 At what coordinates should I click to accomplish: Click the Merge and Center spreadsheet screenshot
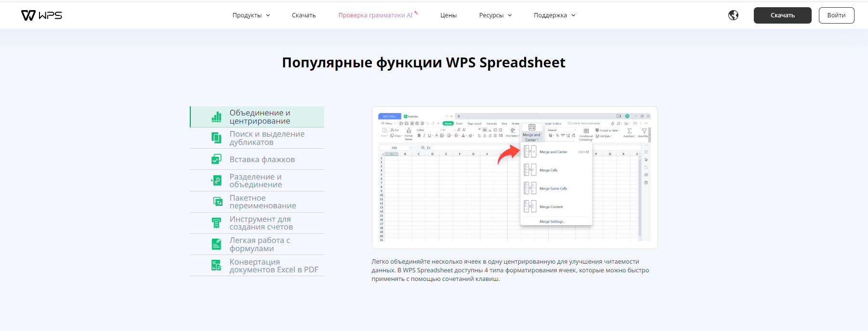pos(514,178)
